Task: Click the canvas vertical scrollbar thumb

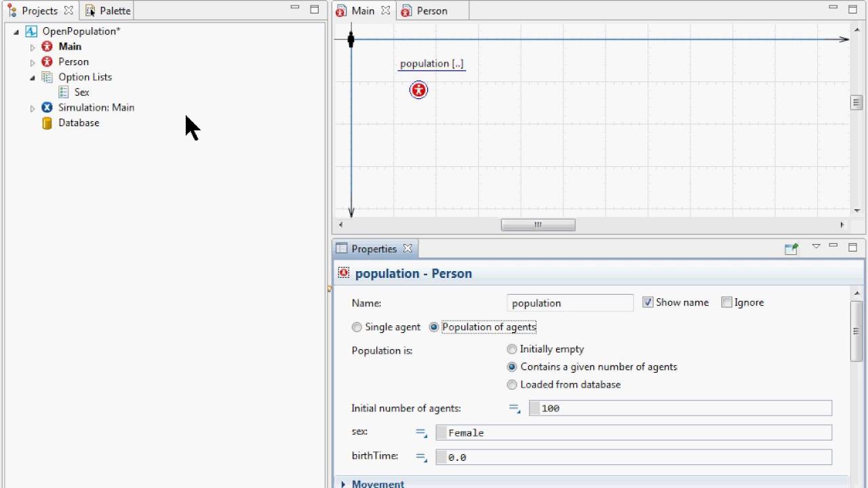Action: pyautogui.click(x=856, y=102)
